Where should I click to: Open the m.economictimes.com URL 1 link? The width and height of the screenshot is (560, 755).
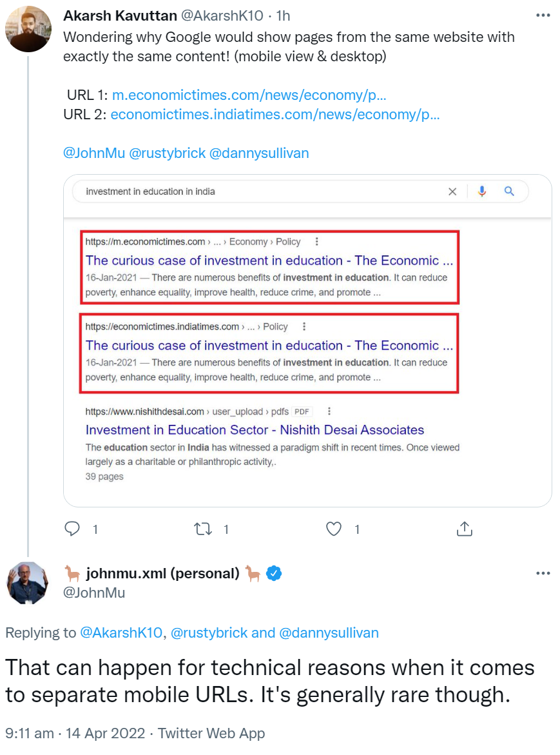(x=249, y=95)
